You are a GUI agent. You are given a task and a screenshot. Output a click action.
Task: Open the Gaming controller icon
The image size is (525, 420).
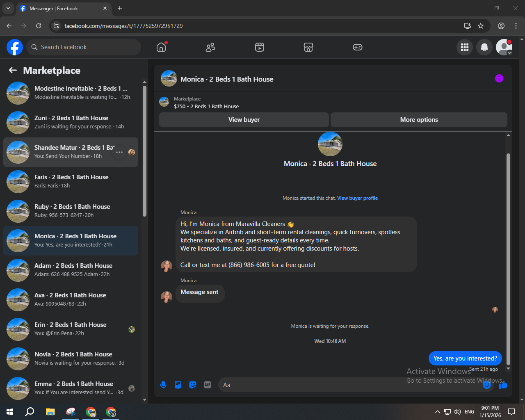(x=358, y=47)
